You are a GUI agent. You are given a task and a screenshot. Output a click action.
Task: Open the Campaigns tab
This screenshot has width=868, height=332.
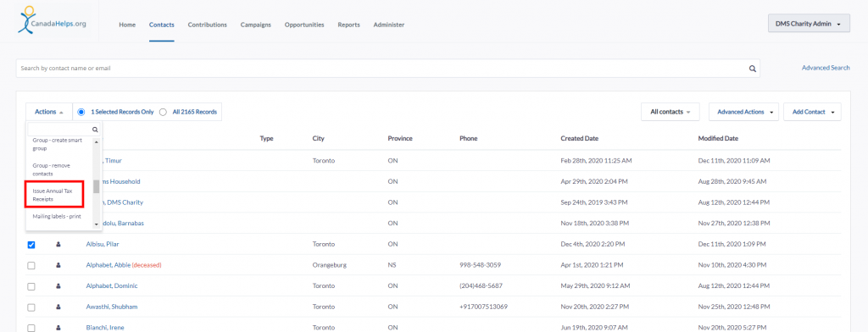256,25
